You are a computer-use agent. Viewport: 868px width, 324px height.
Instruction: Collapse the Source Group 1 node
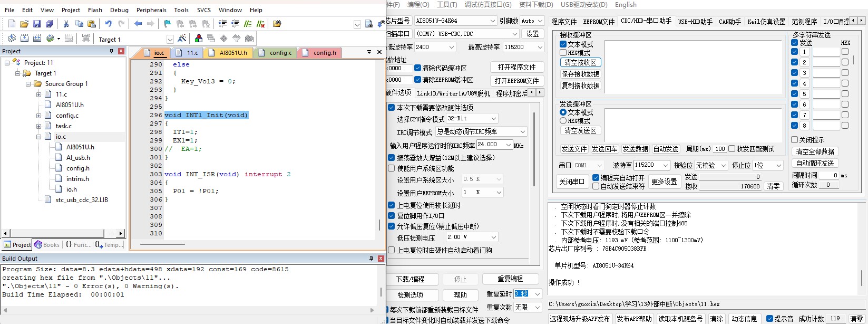coord(28,84)
